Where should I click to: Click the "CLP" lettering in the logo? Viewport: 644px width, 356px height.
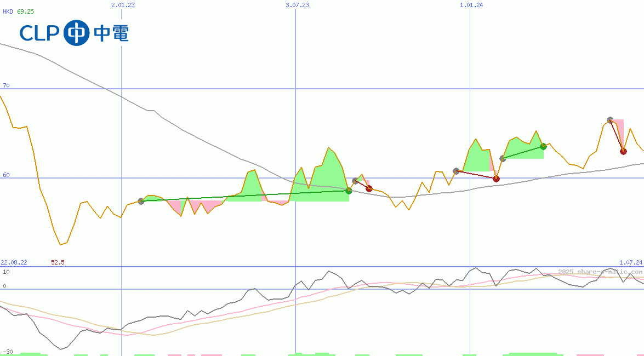40,33
